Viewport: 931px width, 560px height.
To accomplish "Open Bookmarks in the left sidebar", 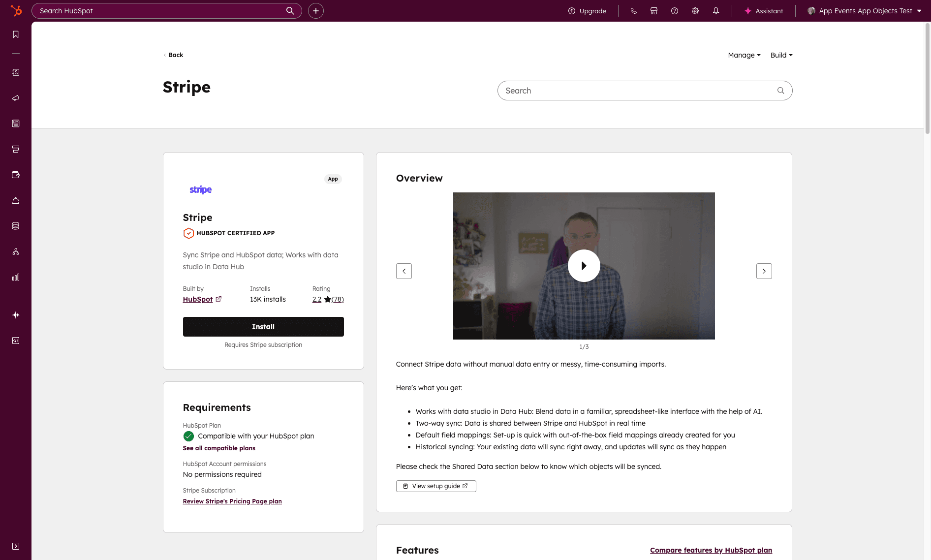I will [x=16, y=34].
